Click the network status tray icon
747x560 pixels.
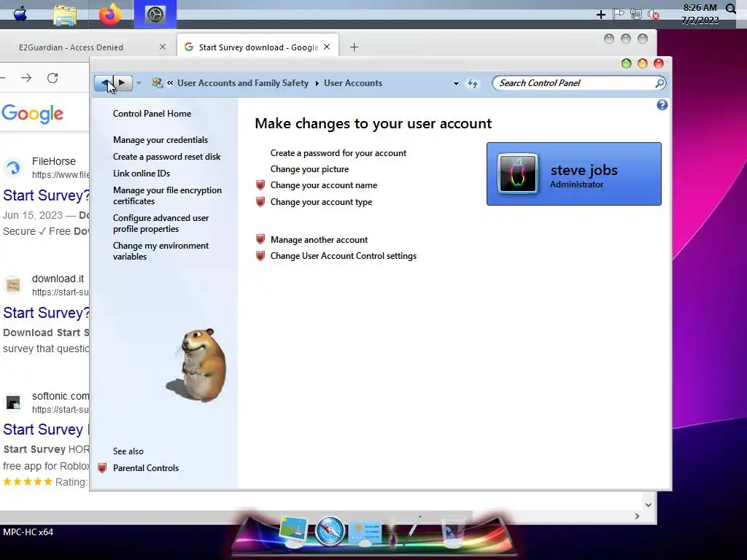pyautogui.click(x=635, y=15)
